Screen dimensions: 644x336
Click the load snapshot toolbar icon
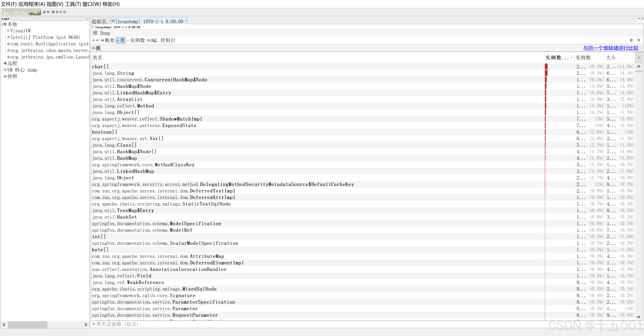point(44,12)
